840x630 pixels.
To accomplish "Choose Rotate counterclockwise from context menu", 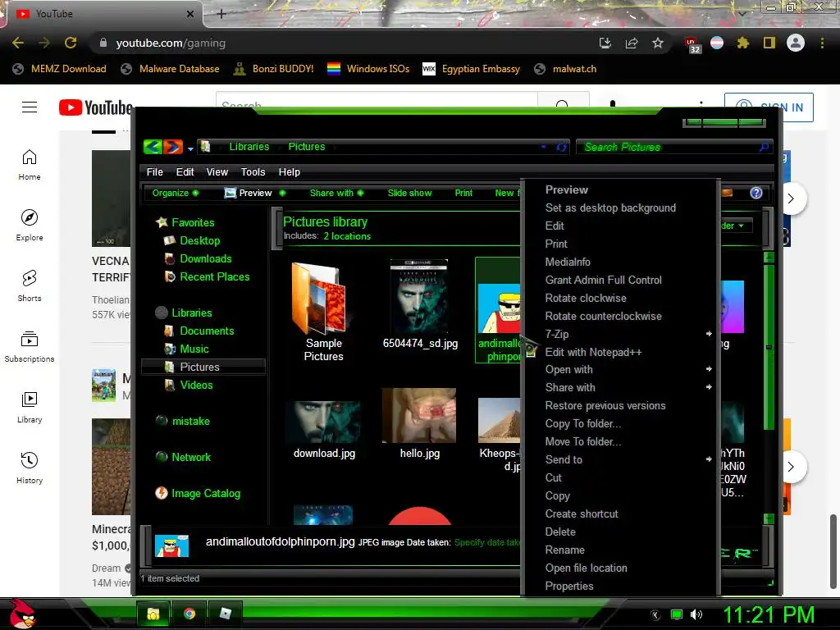I will (x=603, y=316).
